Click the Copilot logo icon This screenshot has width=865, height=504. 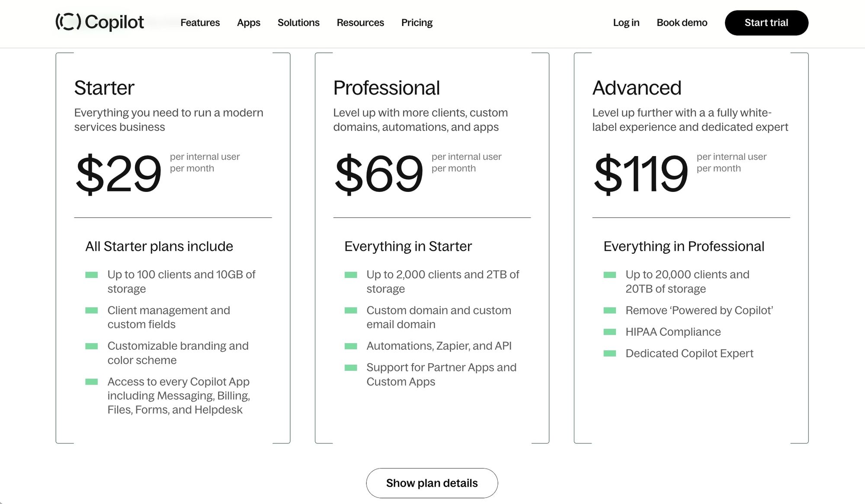point(68,22)
